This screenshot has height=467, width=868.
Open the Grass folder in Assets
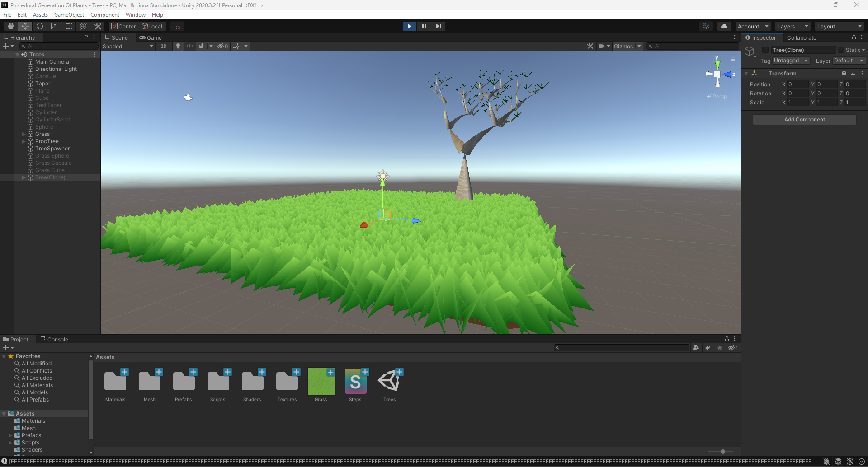(321, 381)
